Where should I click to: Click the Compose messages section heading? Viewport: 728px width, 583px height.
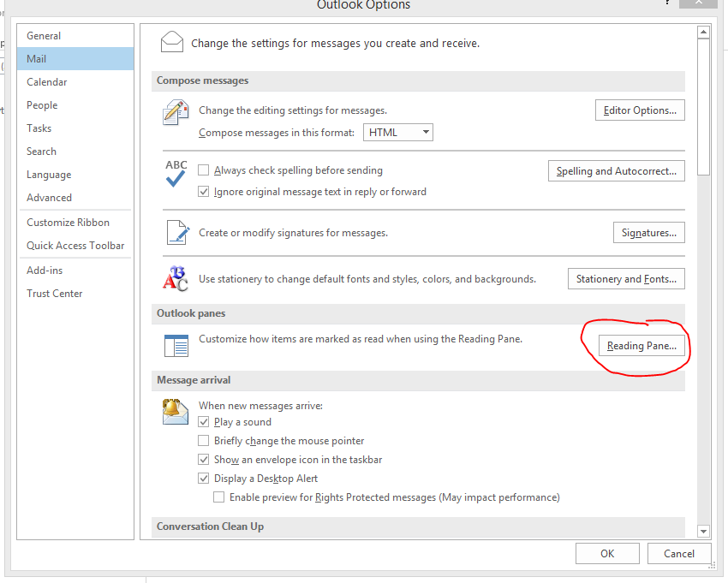[202, 80]
